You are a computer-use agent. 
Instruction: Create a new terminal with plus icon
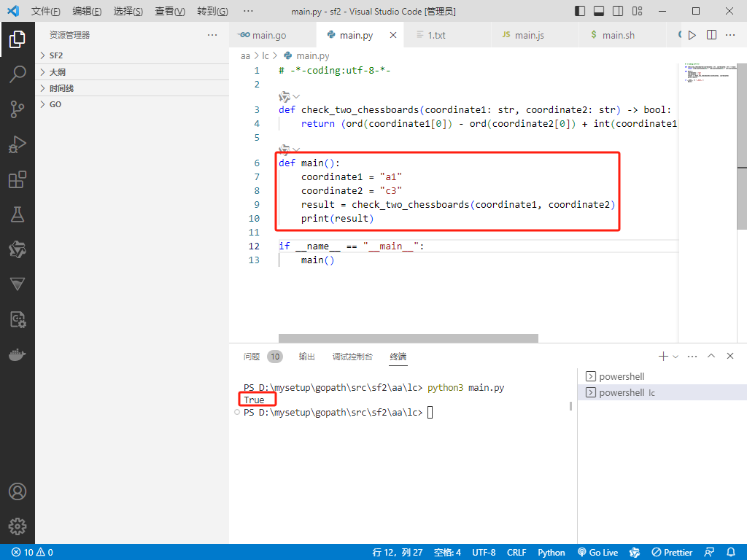point(662,356)
